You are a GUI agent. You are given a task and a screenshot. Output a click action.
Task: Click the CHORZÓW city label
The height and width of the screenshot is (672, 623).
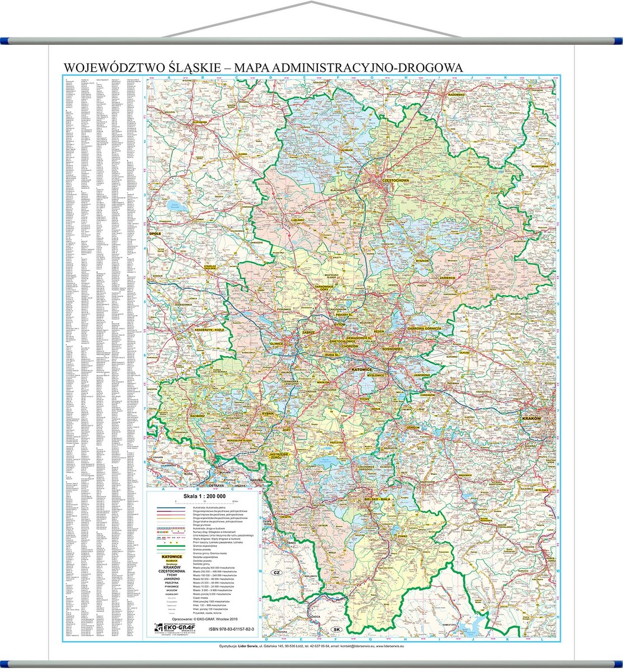[349, 346]
